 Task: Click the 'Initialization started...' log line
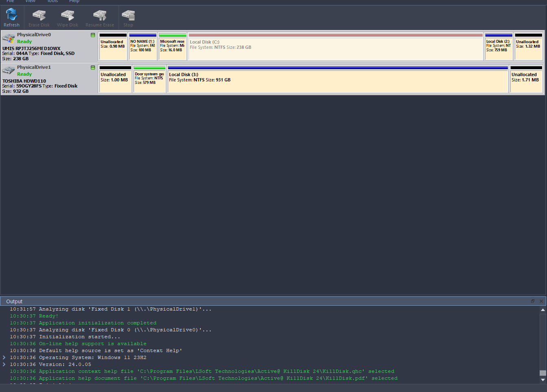[x=65, y=337]
